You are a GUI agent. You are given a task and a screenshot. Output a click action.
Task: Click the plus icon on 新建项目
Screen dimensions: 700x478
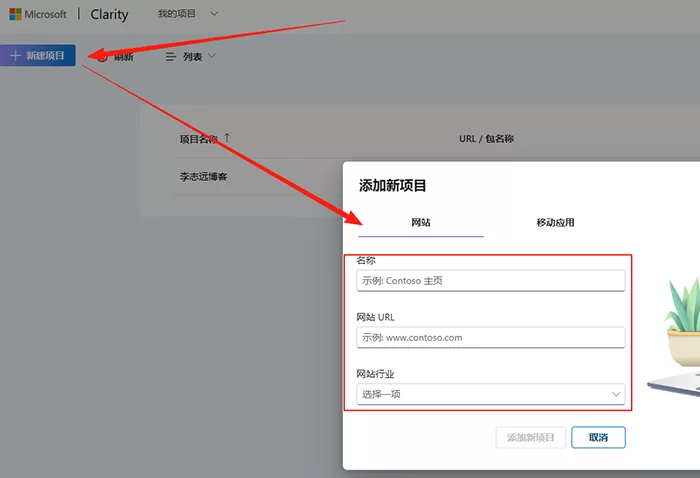point(15,55)
